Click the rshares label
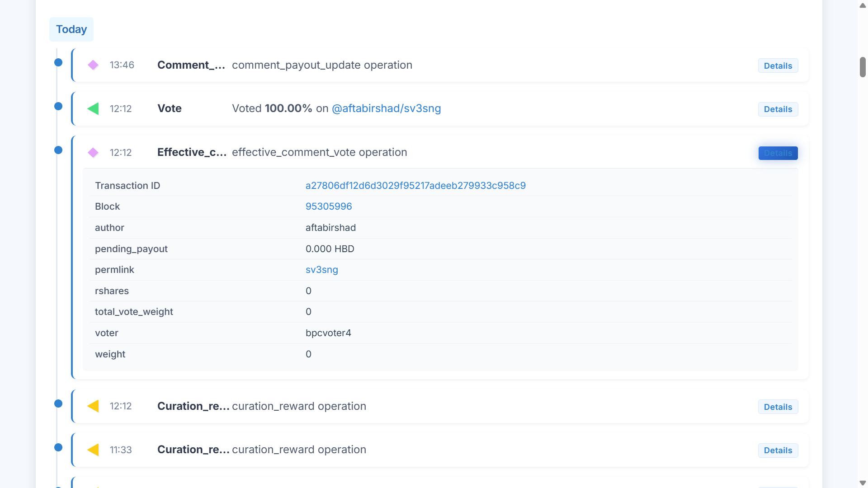Image resolution: width=868 pixels, height=488 pixels. [x=112, y=291]
